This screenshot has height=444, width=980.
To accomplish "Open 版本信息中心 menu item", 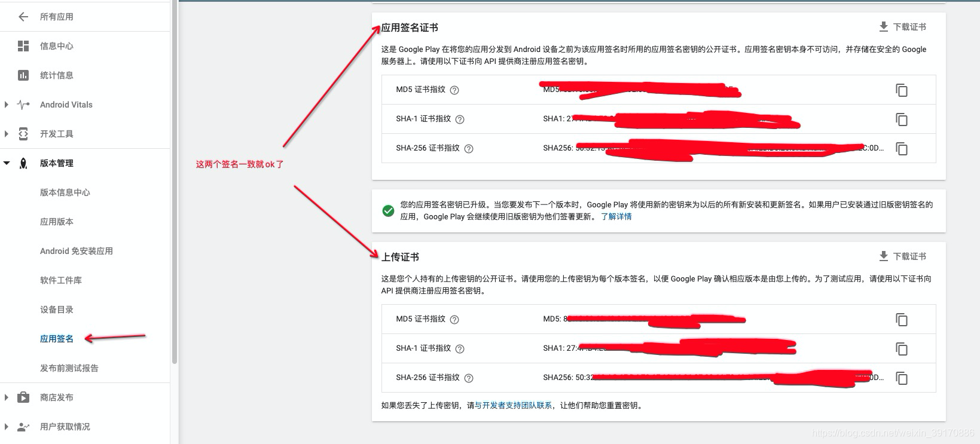I will 65,192.
